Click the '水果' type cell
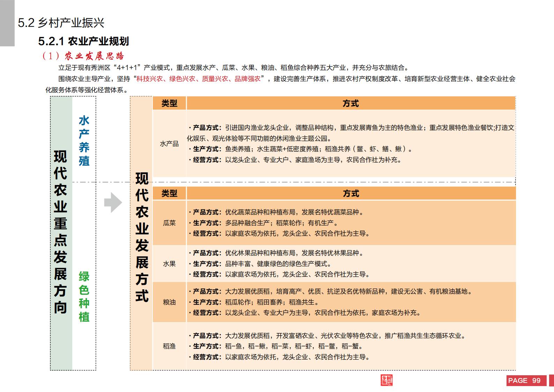The height and width of the screenshot is (392, 554). (169, 264)
